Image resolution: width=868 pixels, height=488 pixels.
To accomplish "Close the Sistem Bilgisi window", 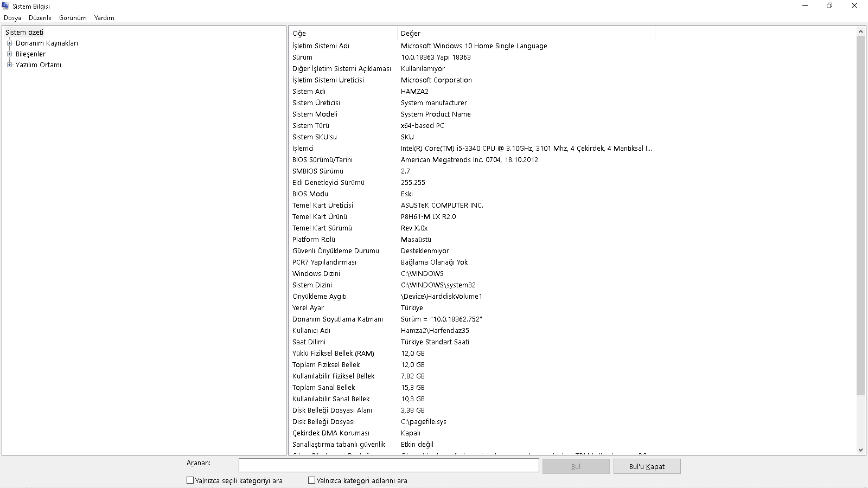I will tap(854, 6).
